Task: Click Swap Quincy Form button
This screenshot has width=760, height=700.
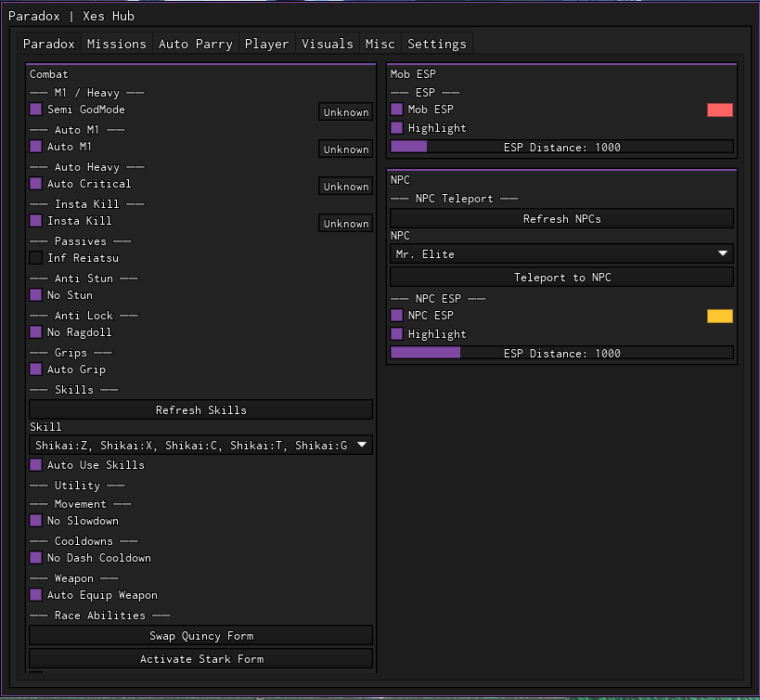Action: pyautogui.click(x=200, y=636)
